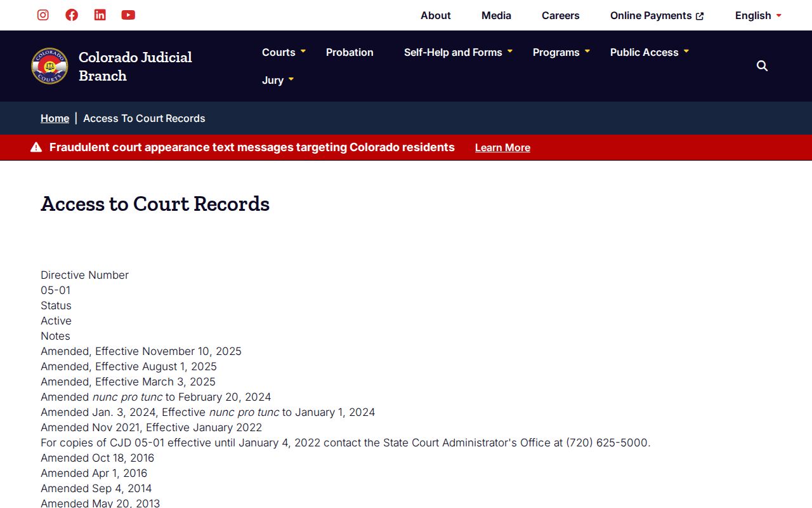Screen dimensions: 812x508
Task: Click the 'Amended Nov 2021, Effective January 2022' note
Action: tap(151, 427)
